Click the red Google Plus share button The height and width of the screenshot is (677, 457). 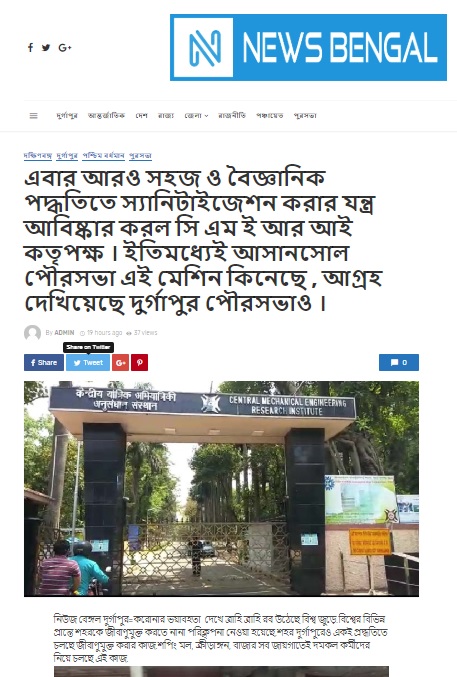(x=121, y=362)
